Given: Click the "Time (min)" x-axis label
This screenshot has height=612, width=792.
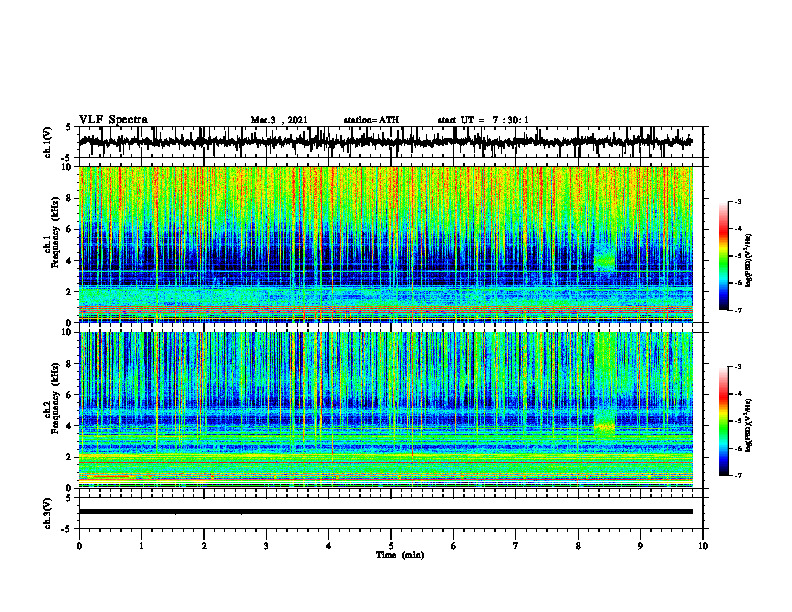Looking at the screenshot, I should (400, 555).
